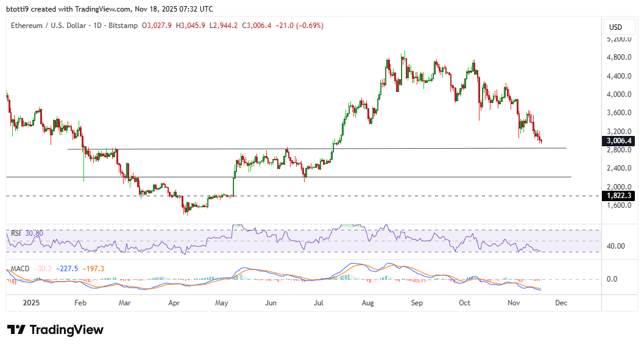Click the Aug label on time axis
The width and height of the screenshot is (644, 348).
click(x=367, y=302)
